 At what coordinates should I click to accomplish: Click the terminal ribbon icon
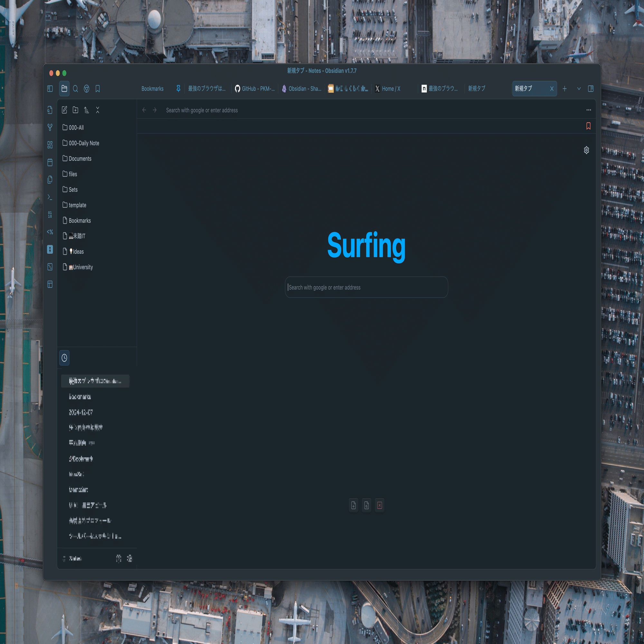pyautogui.click(x=50, y=197)
